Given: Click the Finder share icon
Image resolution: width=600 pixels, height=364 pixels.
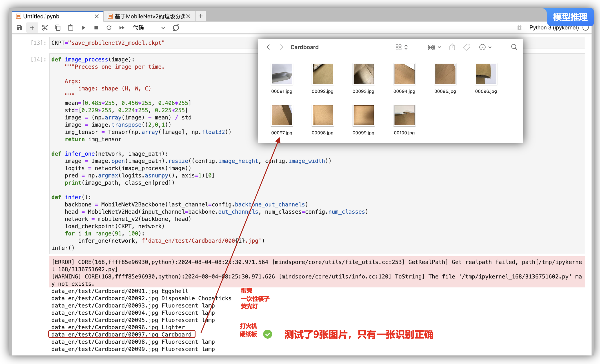Looking at the screenshot, I should [452, 47].
